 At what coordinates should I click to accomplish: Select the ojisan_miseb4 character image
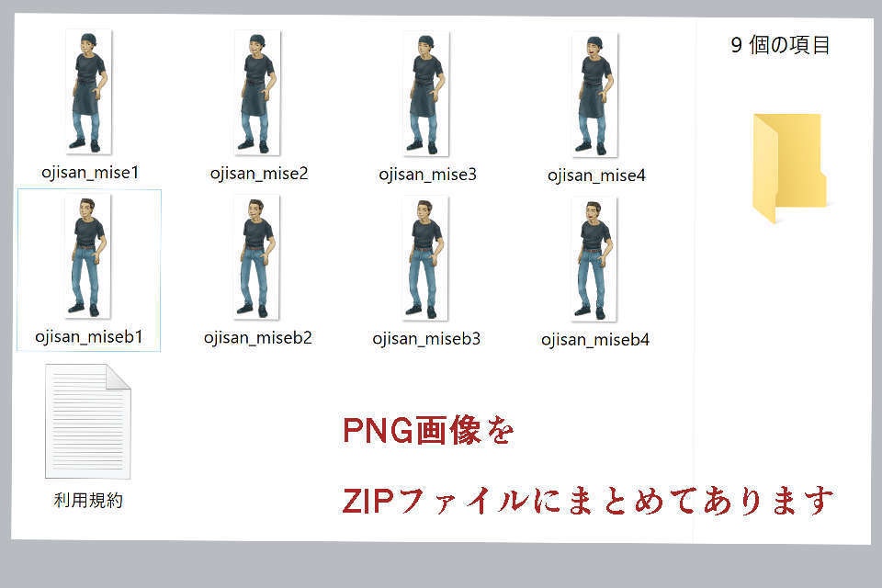[x=593, y=257]
